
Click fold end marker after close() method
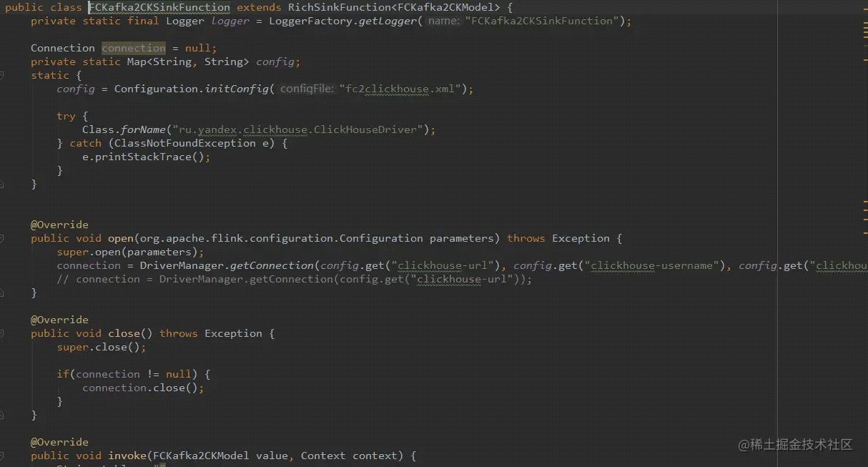[x=2, y=415]
